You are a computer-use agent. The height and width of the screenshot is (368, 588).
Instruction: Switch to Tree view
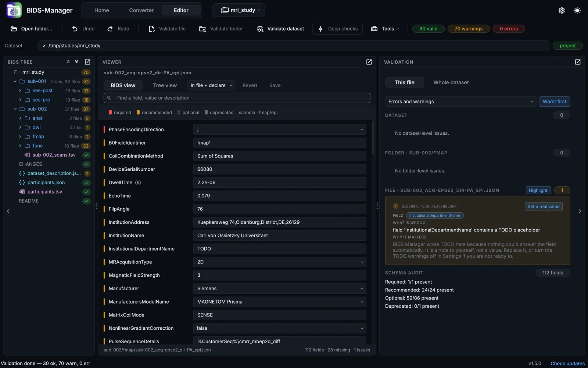(165, 85)
